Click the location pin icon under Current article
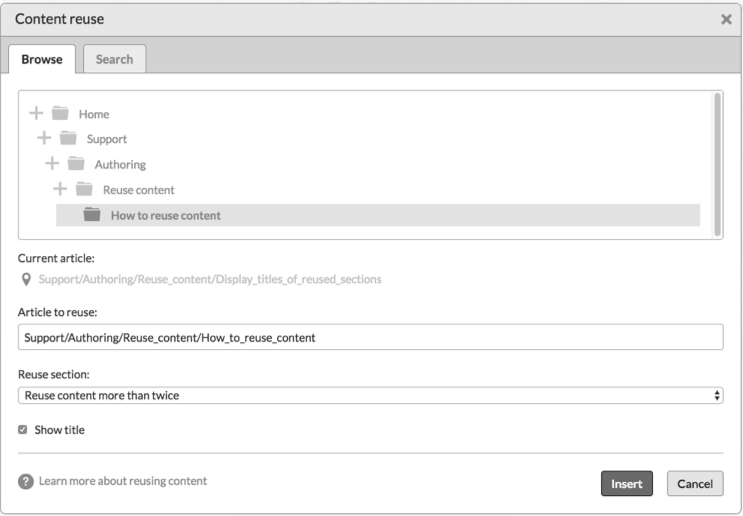Screen dimensions: 743x516 click(x=25, y=279)
